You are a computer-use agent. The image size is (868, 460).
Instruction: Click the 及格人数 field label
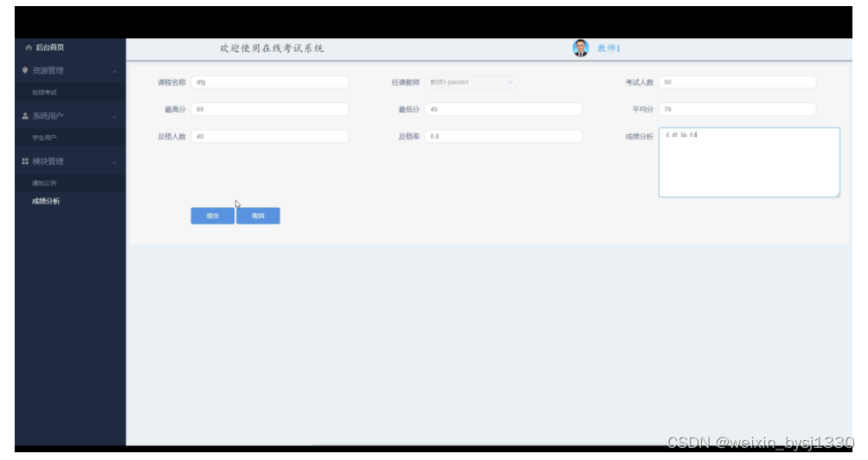(x=171, y=136)
